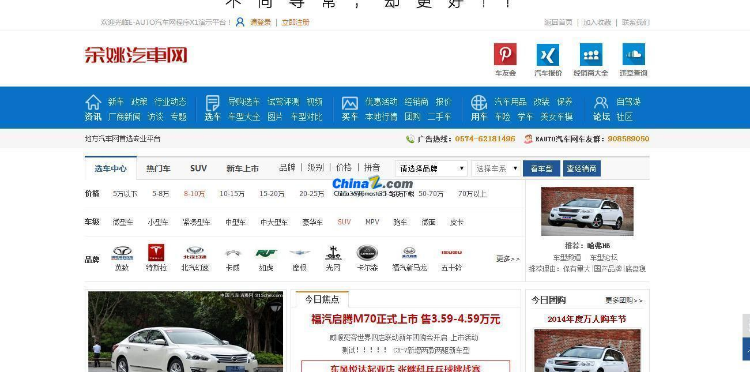Click the 请登录 login link
Viewport: 750px width, 372px height.
[x=260, y=22]
